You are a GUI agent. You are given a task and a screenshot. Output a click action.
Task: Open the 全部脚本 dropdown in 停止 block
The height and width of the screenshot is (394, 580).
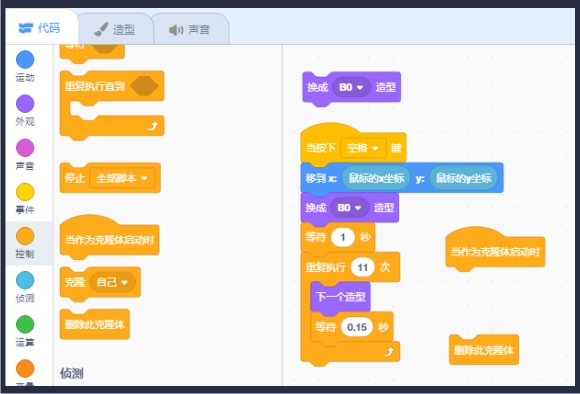pos(122,178)
